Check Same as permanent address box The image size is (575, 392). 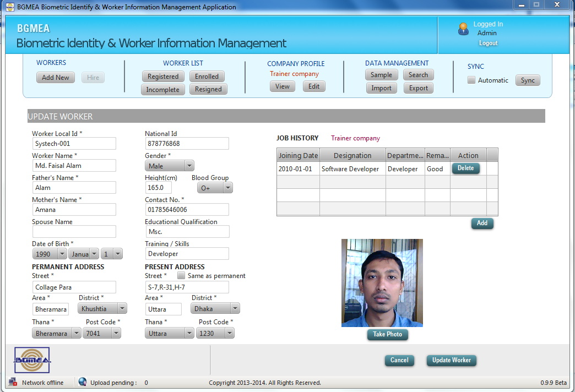[181, 276]
